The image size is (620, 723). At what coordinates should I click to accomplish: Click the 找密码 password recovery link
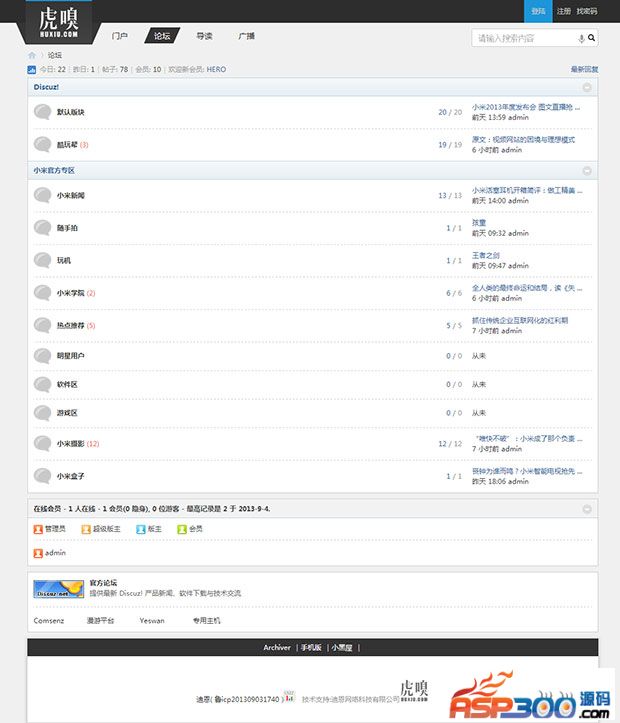587,11
